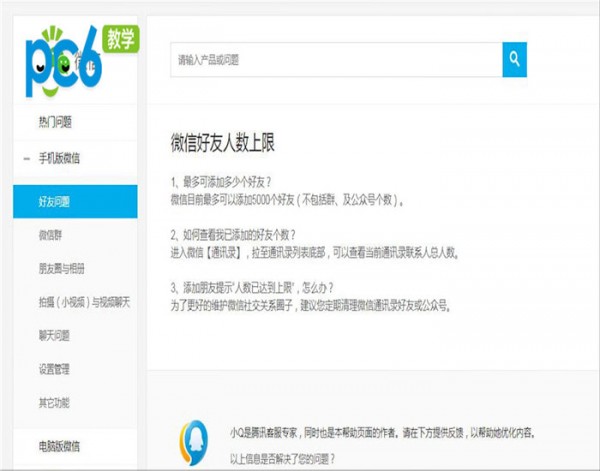Viewport: 600px width, 471px height.
Task: Expand the 电脑版微信 section
Action: click(x=59, y=446)
